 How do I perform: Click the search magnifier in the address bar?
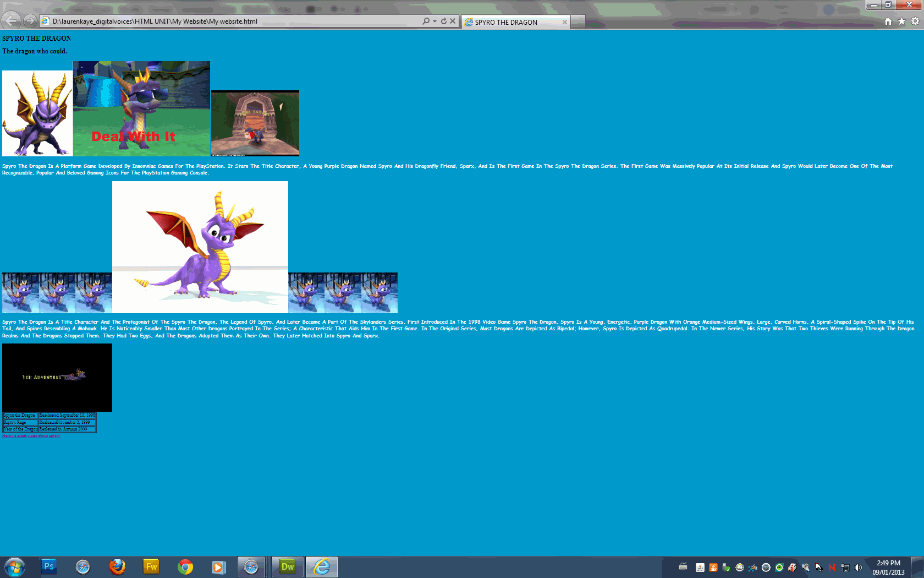[x=426, y=21]
